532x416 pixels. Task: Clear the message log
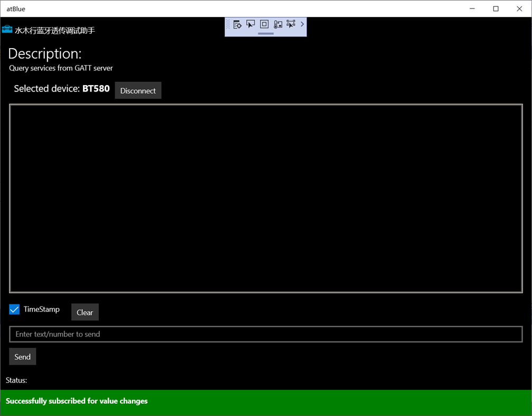pyautogui.click(x=85, y=312)
